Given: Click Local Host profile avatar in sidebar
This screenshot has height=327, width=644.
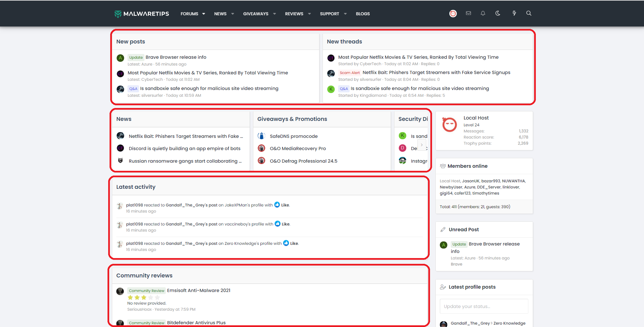Looking at the screenshot, I should point(450,125).
